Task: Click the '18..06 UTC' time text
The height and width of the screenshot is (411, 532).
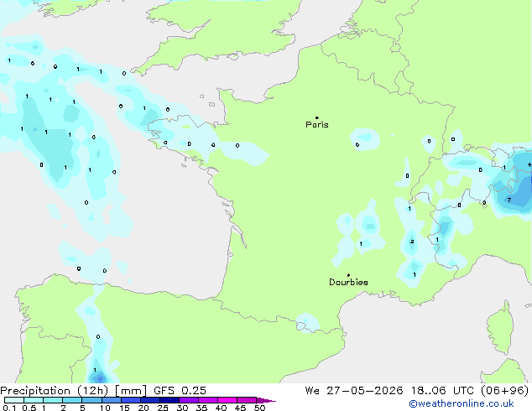Action: [x=442, y=391]
